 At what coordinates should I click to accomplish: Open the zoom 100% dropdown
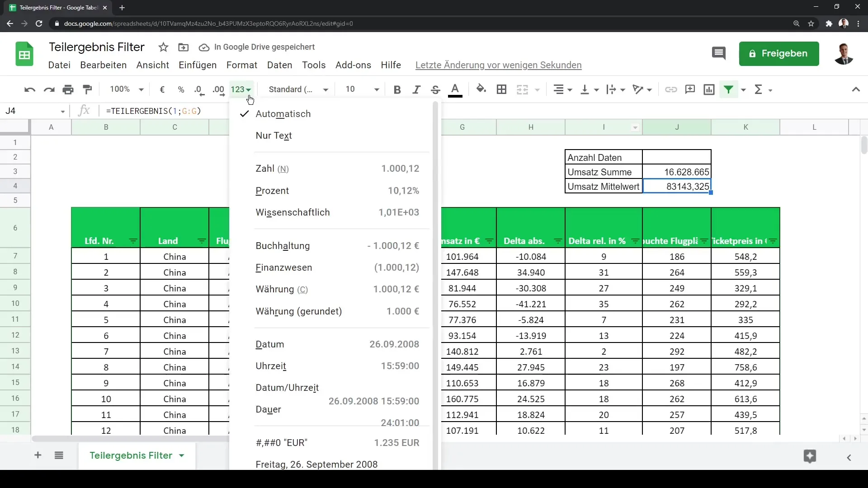coord(127,89)
